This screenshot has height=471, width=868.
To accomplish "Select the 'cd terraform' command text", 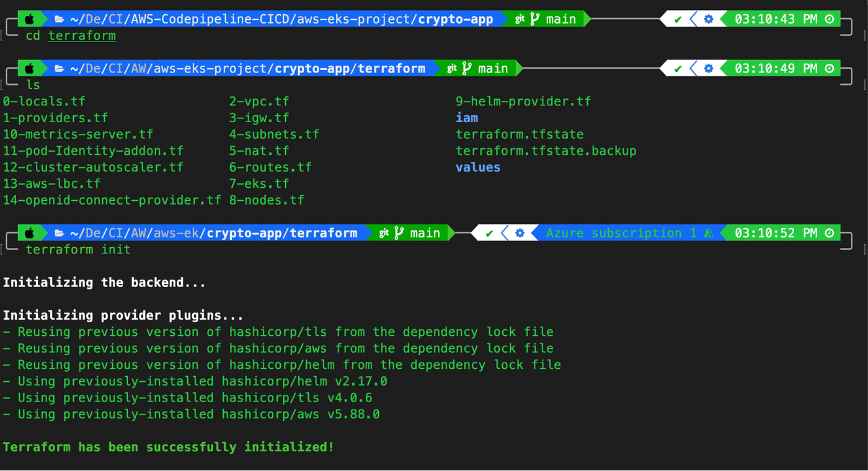I will pyautogui.click(x=71, y=36).
